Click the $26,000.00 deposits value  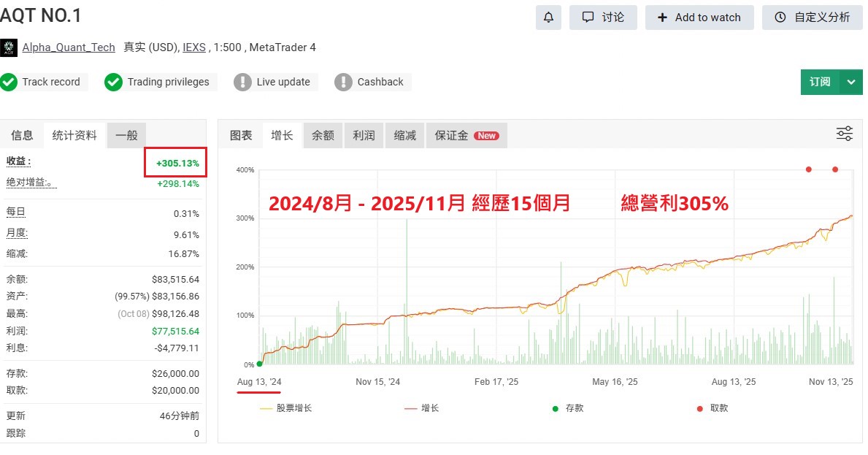[x=175, y=374]
